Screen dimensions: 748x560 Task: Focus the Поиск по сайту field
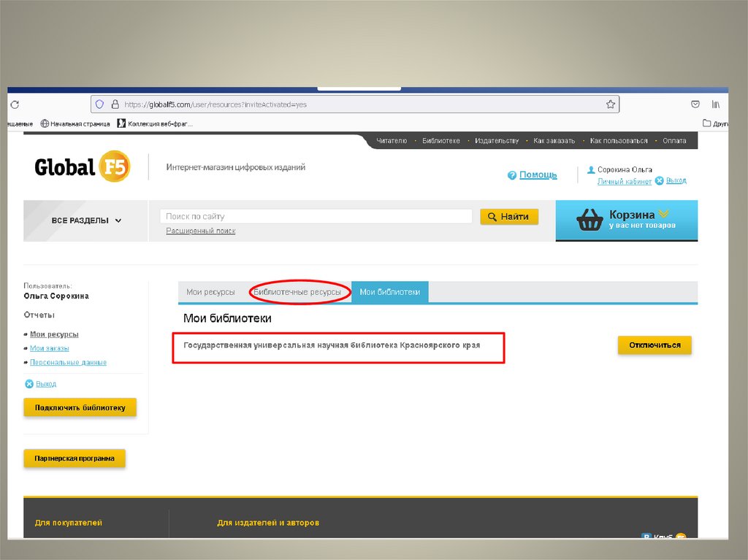click(316, 216)
